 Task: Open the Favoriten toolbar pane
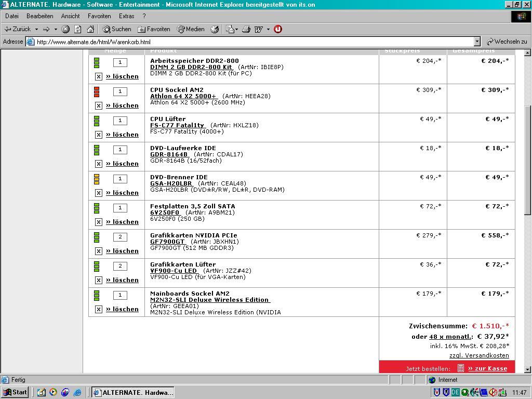154,29
